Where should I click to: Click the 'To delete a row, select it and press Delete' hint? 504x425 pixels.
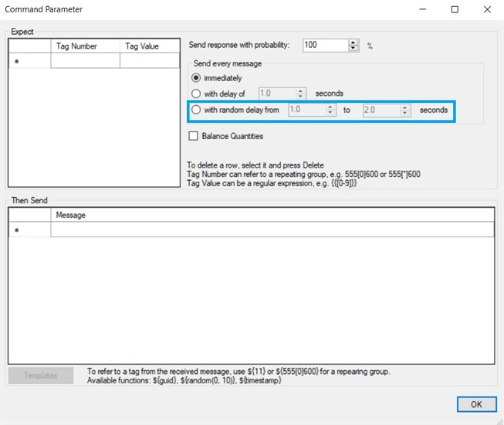point(255,165)
